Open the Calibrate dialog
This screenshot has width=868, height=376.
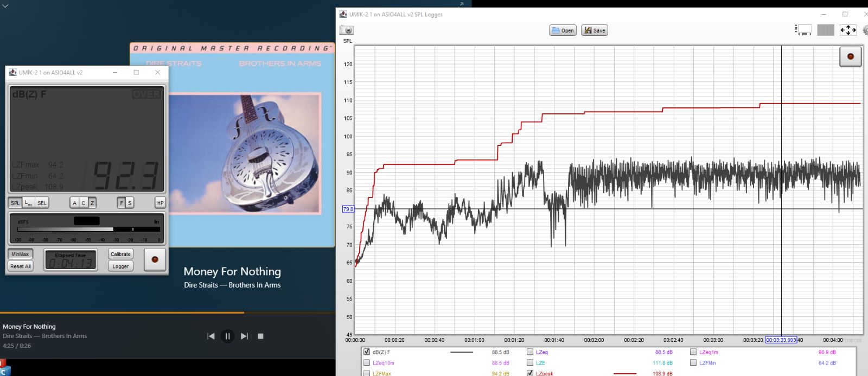pyautogui.click(x=120, y=254)
